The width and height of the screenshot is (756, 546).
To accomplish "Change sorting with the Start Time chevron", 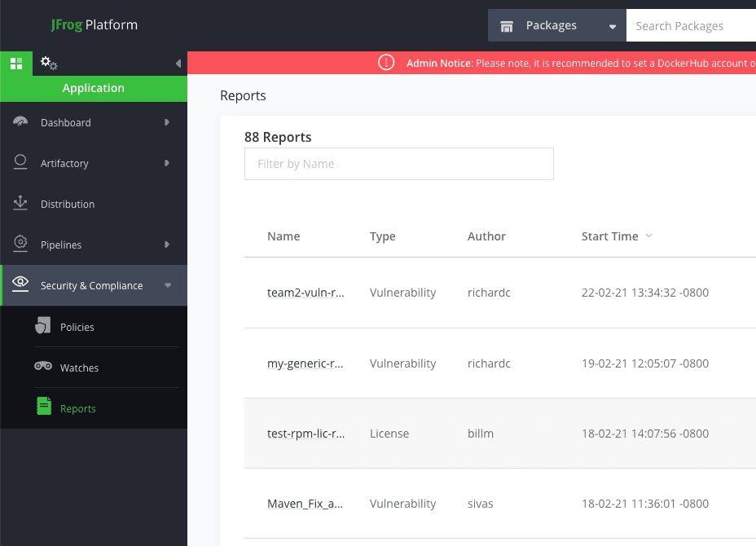I will tap(648, 236).
